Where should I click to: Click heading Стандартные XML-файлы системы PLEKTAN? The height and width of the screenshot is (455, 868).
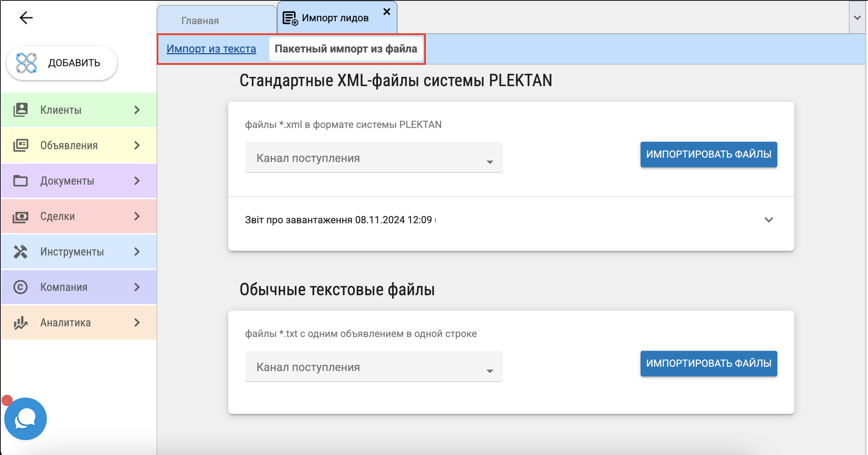pos(396,80)
